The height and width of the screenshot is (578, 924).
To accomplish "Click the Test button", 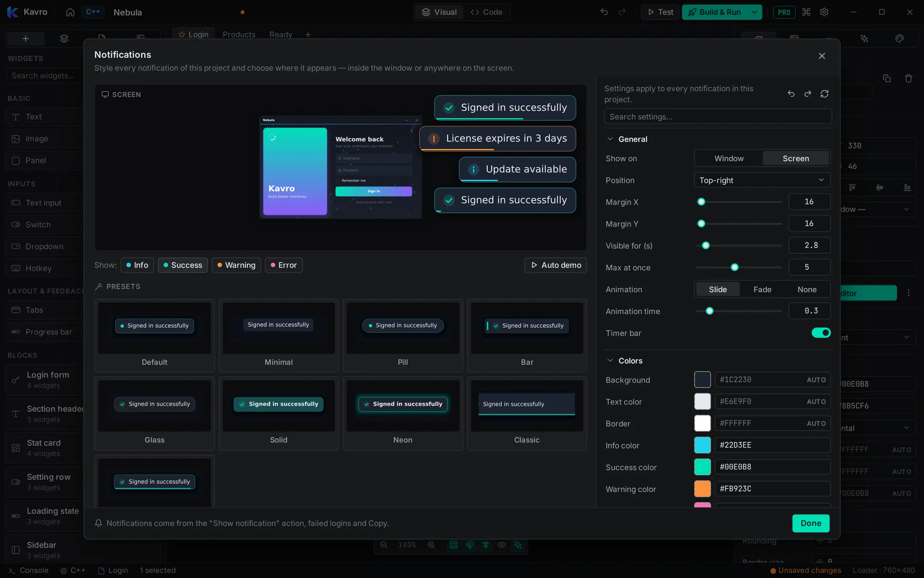I will [x=660, y=12].
